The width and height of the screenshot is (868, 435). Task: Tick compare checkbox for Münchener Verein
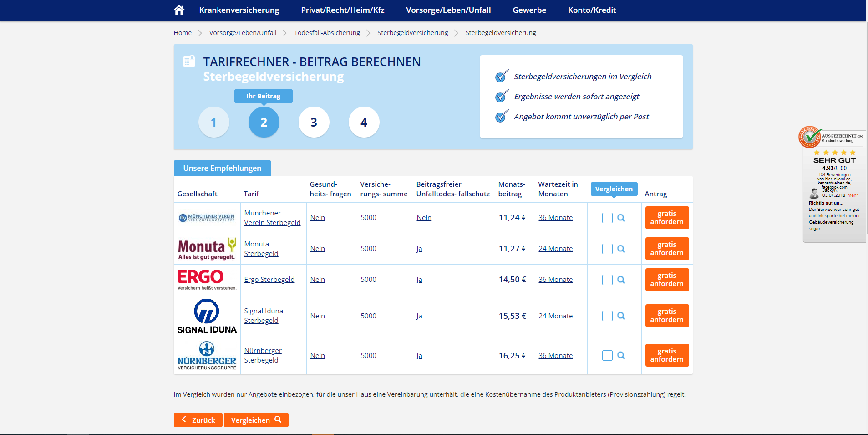click(607, 218)
